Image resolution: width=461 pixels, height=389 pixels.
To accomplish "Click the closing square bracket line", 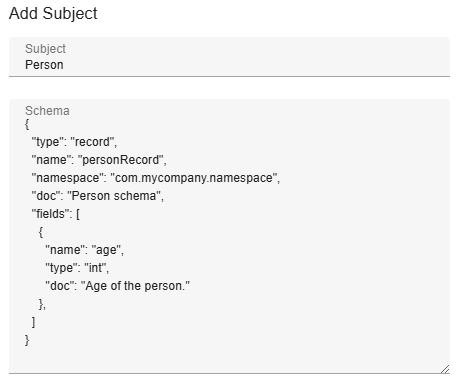I will (x=33, y=322).
